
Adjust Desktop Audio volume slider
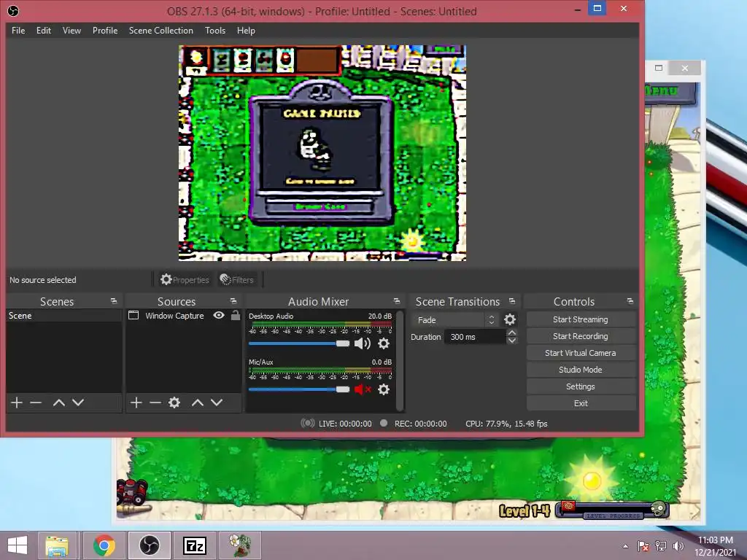coord(298,343)
